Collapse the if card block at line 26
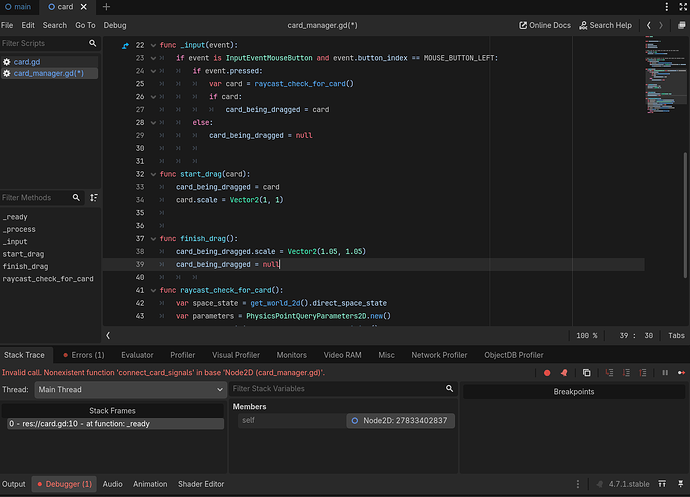This screenshot has width=690, height=497. 153,97
